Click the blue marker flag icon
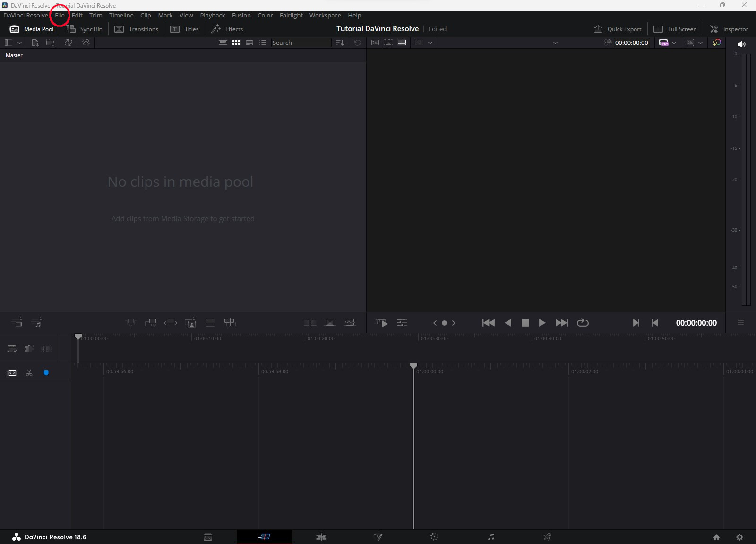Screen dimensions: 756x544 46,373
